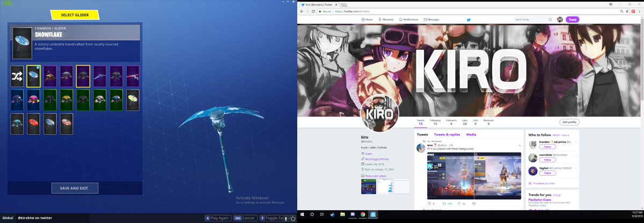Viewport: 644px width, 223px height.
Task: Open File Explorer from taskbar
Action: [342, 214]
